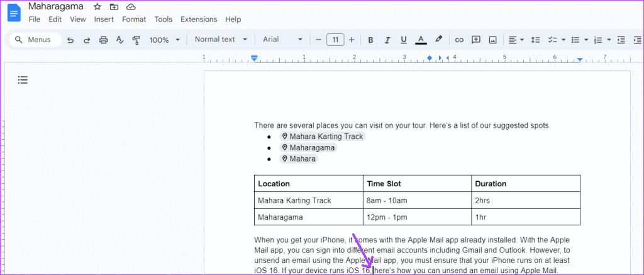Expand numbered list options arrow

[609, 40]
